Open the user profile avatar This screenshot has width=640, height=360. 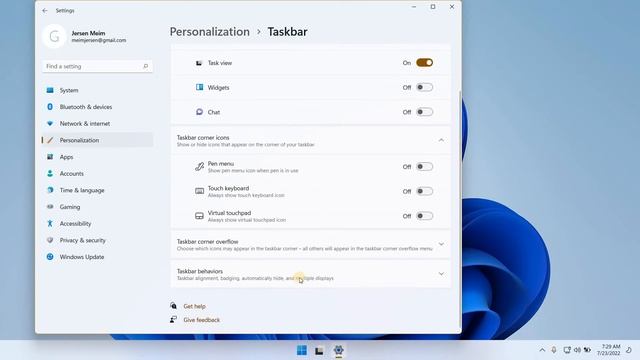pyautogui.click(x=54, y=36)
